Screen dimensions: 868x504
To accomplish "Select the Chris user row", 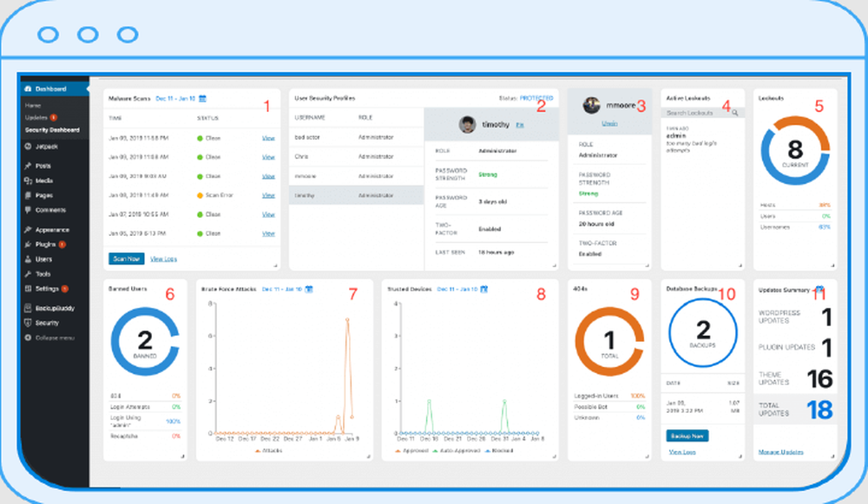I will click(x=357, y=156).
